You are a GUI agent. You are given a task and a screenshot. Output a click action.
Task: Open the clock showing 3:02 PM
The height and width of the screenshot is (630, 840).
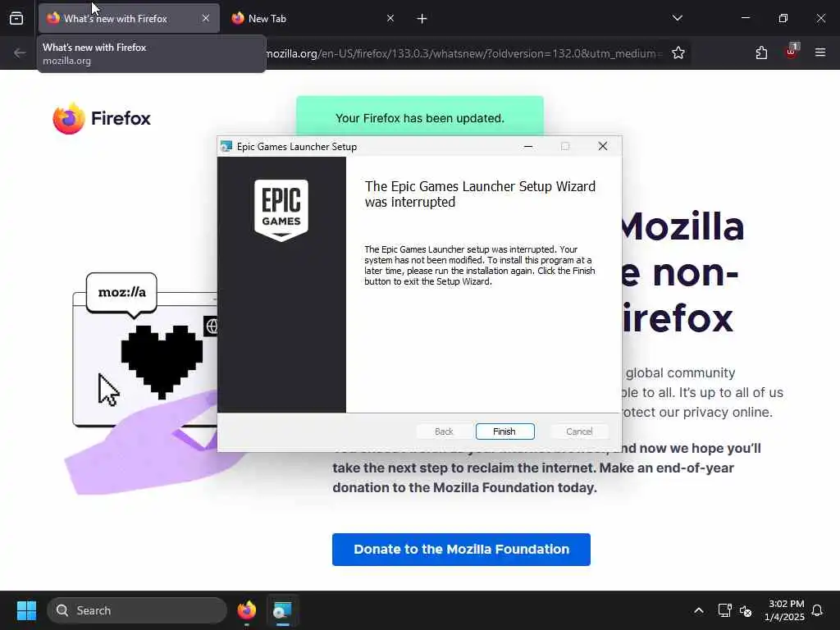pyautogui.click(x=784, y=610)
